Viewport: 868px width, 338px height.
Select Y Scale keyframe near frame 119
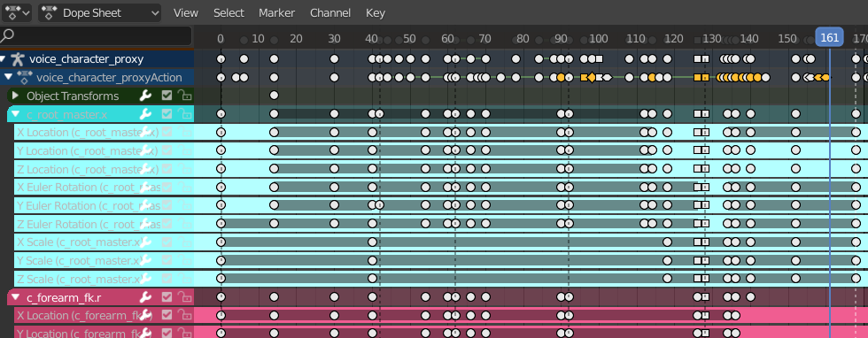coord(667,260)
